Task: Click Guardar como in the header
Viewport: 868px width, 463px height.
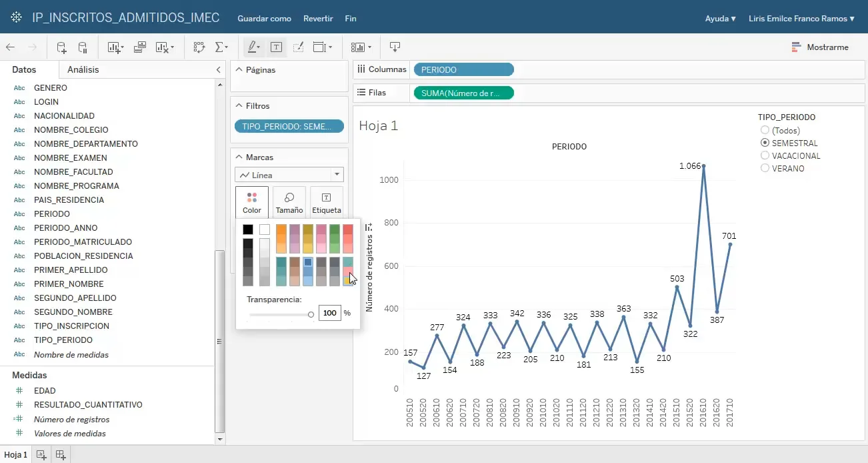Action: click(264, 19)
